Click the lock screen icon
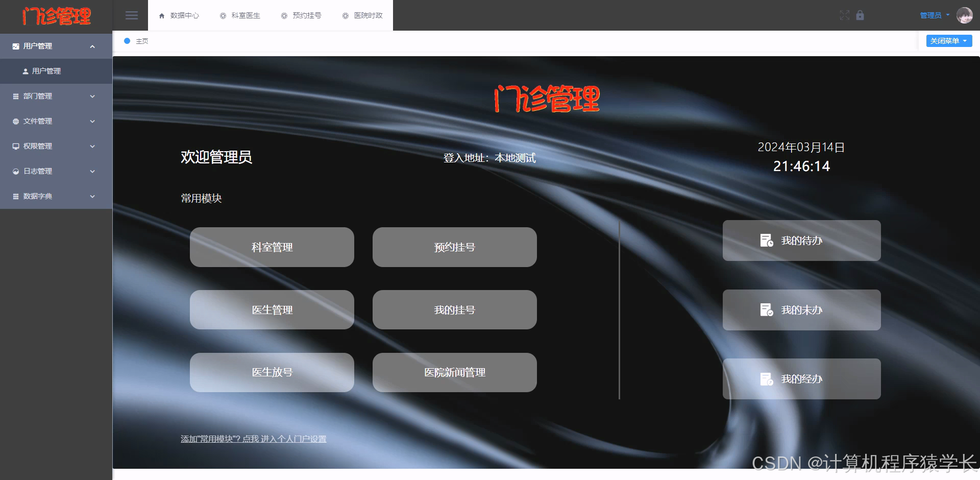Image resolution: width=980 pixels, height=480 pixels. click(x=861, y=15)
